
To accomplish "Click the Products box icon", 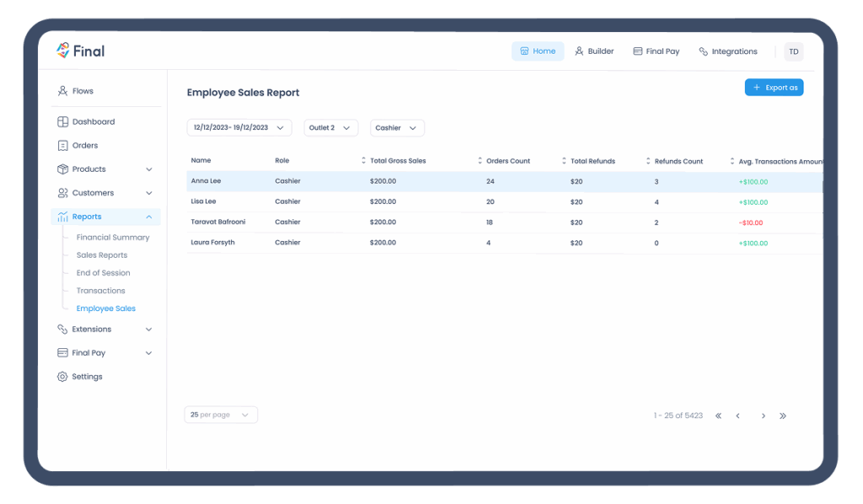I will [62, 169].
